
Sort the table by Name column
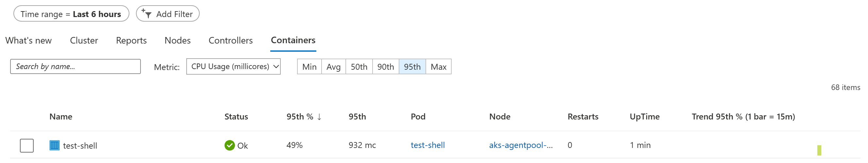point(61,117)
